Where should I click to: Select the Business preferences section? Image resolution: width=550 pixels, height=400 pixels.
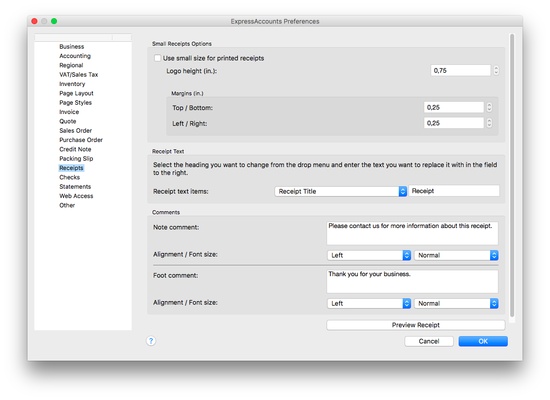(x=72, y=46)
